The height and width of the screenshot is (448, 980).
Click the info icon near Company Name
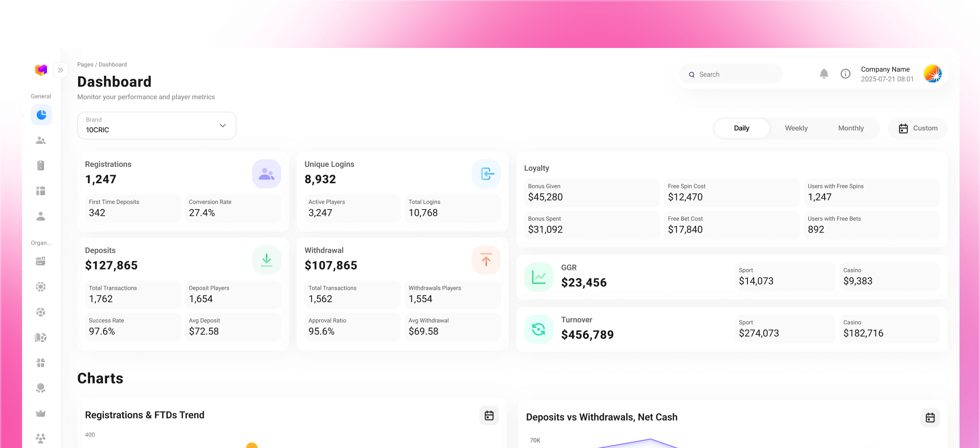[x=845, y=74]
